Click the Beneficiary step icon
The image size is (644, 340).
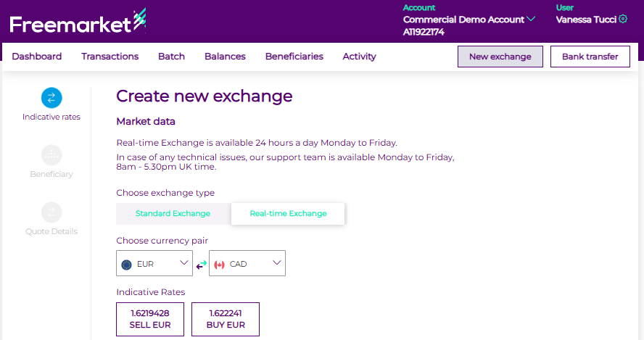[x=51, y=155]
